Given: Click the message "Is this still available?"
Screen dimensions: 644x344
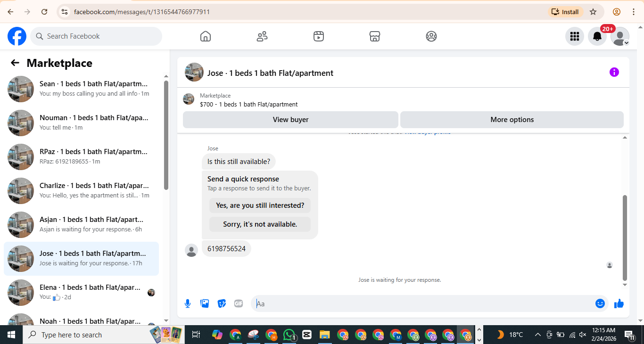Looking at the screenshot, I should click(239, 162).
